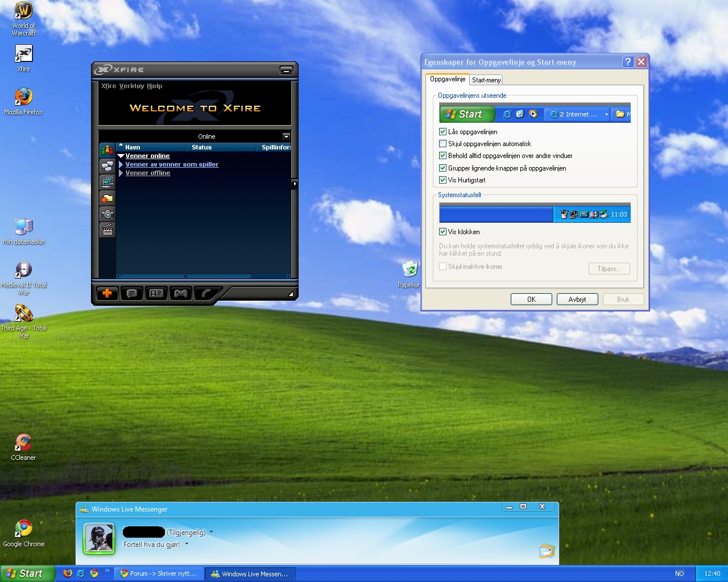Toggle Grupper lignende knapper på oppgavelinjen
This screenshot has height=582, width=728.
pos(442,168)
